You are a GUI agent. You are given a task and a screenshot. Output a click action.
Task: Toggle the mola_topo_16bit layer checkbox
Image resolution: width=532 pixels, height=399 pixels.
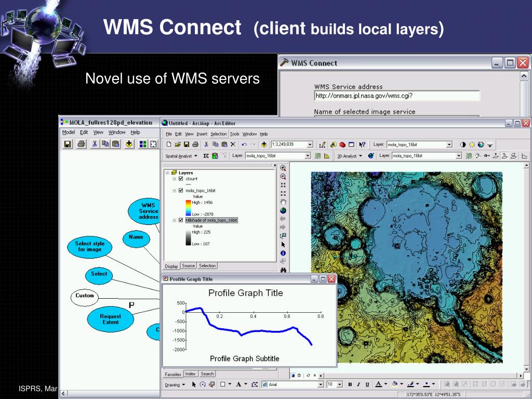coord(181,190)
